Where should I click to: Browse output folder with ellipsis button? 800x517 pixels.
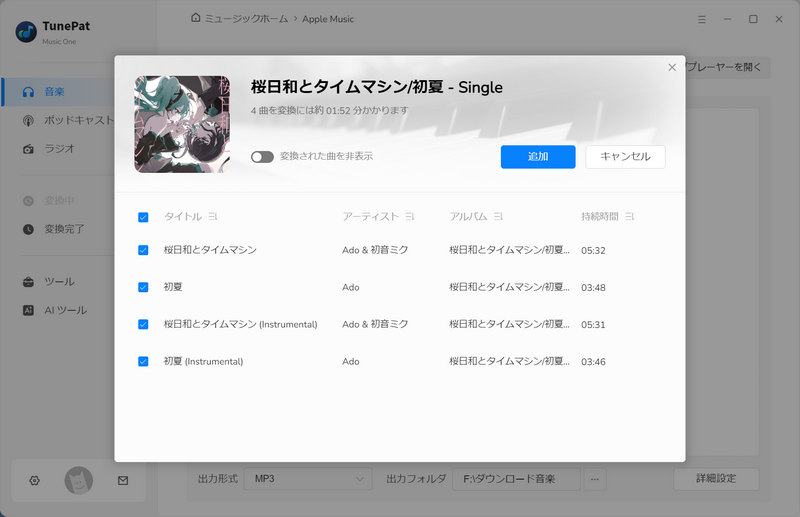coord(595,479)
